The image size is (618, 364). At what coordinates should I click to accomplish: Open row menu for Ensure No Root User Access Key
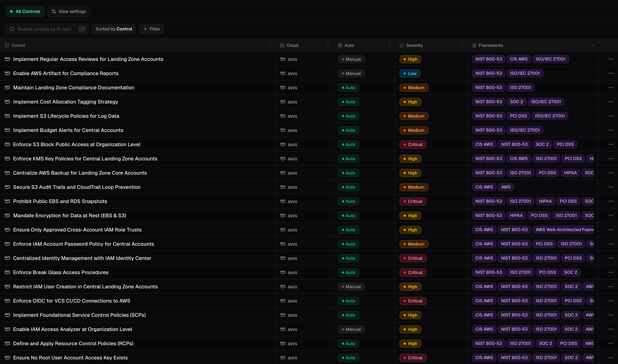pyautogui.click(x=611, y=358)
